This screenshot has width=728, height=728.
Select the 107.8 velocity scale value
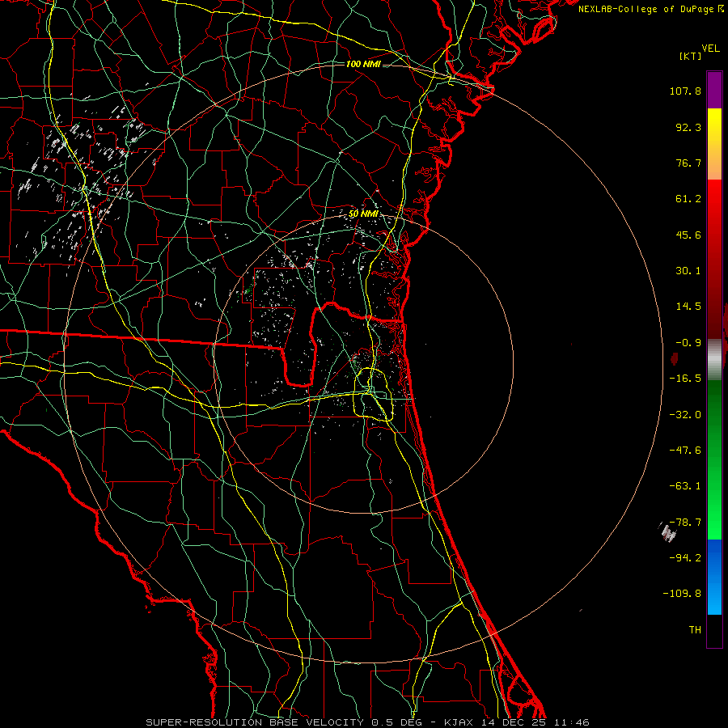[685, 91]
